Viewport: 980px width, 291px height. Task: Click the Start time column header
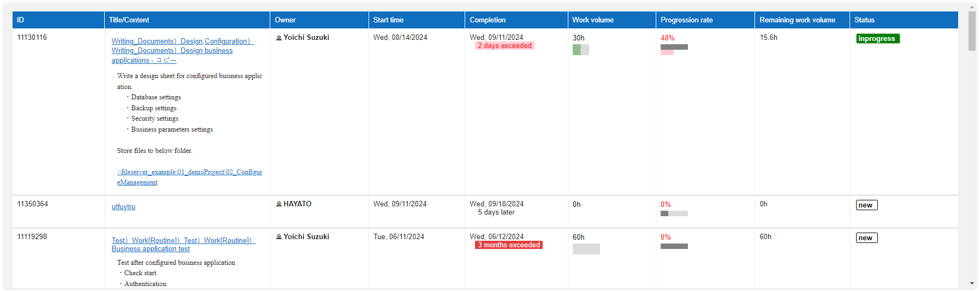[417, 20]
